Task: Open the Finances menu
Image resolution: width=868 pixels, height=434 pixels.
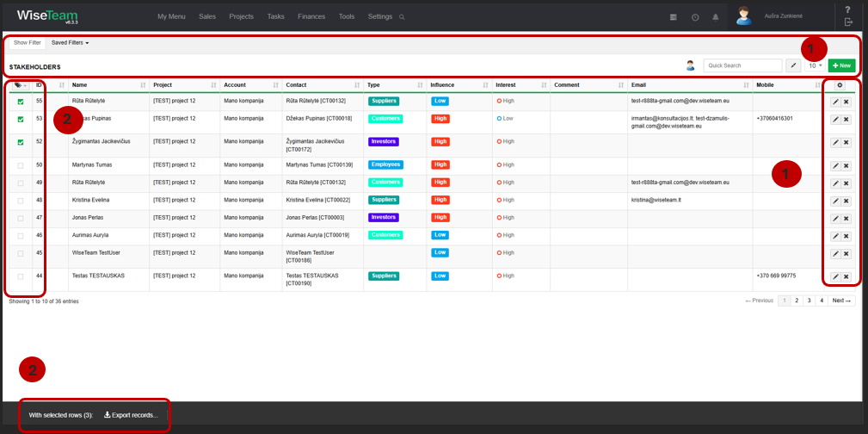Action: (311, 16)
